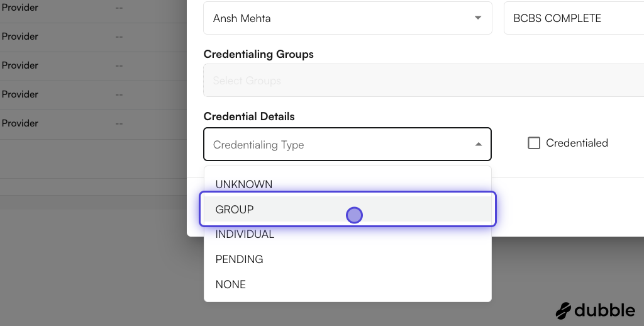Click the Ansh Mehta dropdown arrow

pos(478,18)
